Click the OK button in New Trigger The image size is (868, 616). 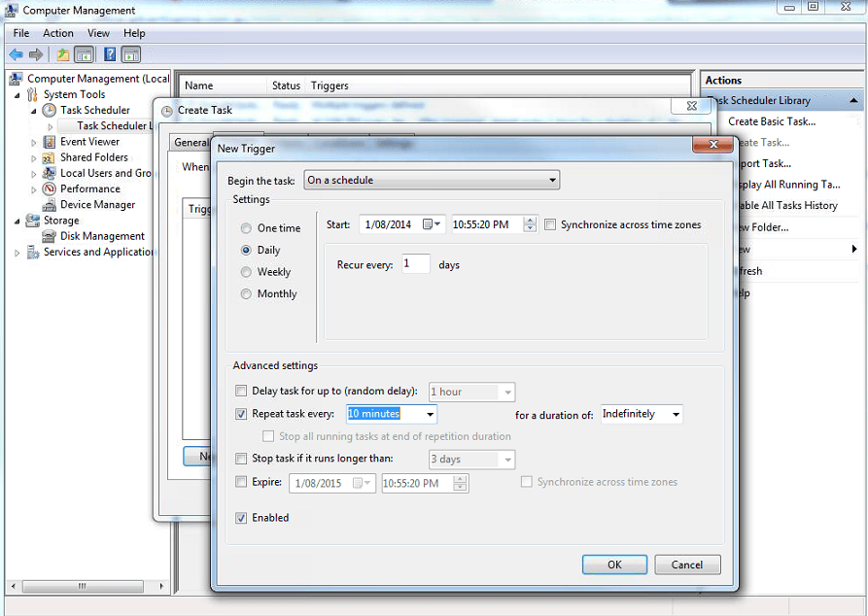[614, 564]
